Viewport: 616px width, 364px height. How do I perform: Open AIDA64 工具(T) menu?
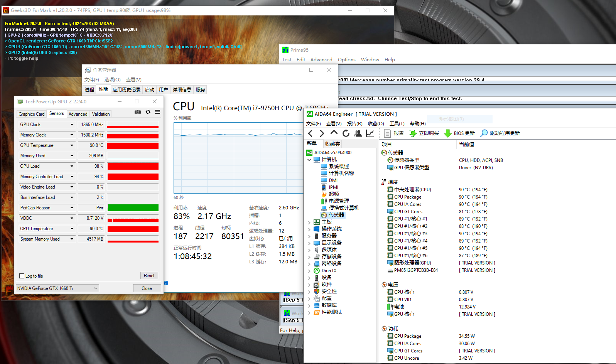397,124
